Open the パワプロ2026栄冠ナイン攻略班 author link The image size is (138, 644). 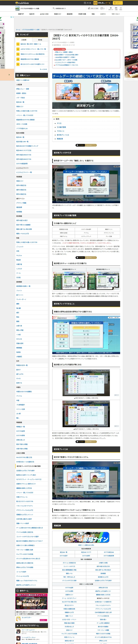[x=64, y=43]
